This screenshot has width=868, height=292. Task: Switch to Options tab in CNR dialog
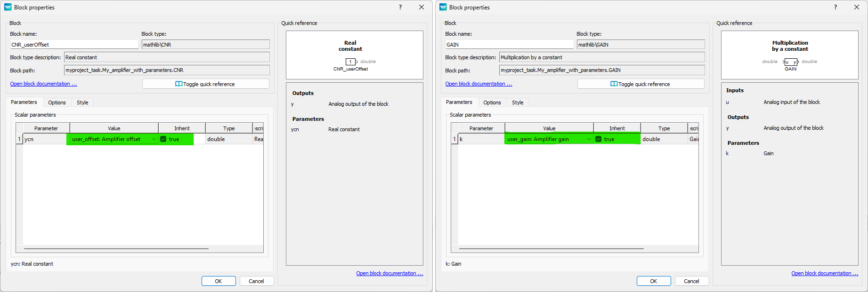pyautogui.click(x=57, y=103)
